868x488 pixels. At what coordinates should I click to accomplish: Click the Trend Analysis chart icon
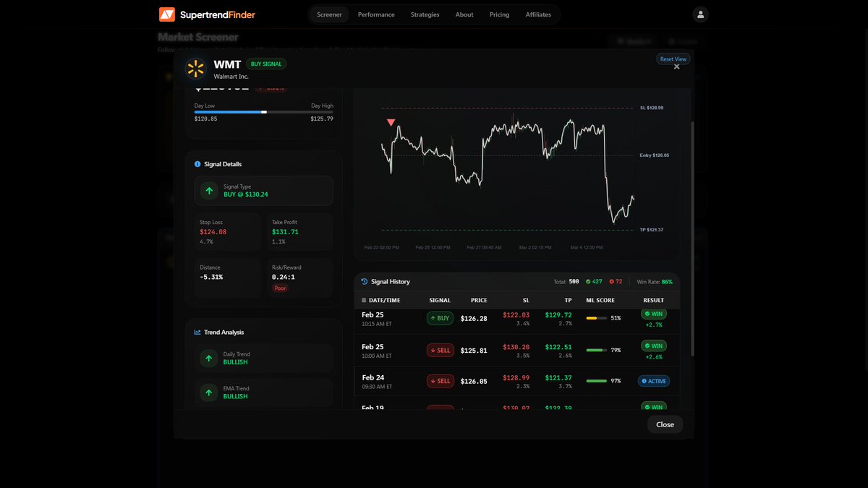tap(197, 333)
